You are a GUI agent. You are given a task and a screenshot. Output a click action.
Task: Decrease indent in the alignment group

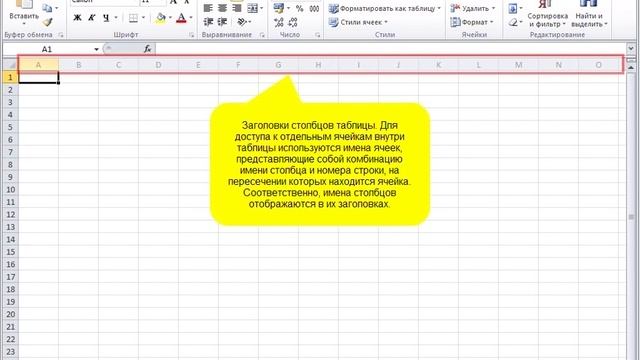point(208,22)
